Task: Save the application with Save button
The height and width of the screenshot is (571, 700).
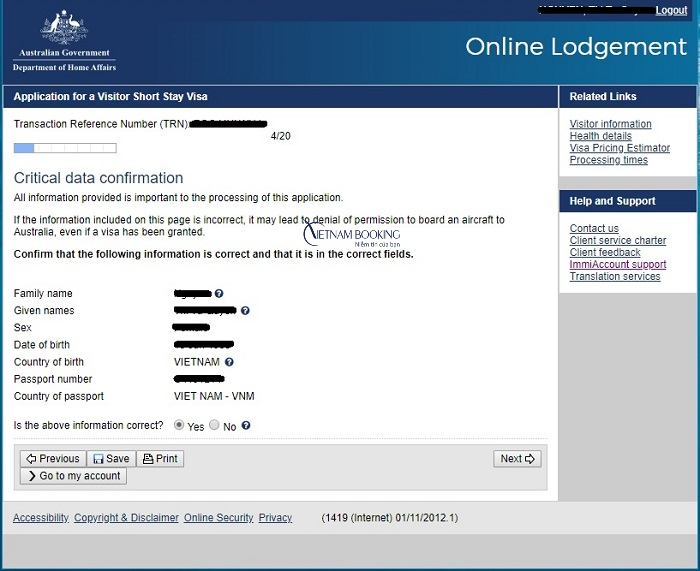Action: click(x=110, y=459)
